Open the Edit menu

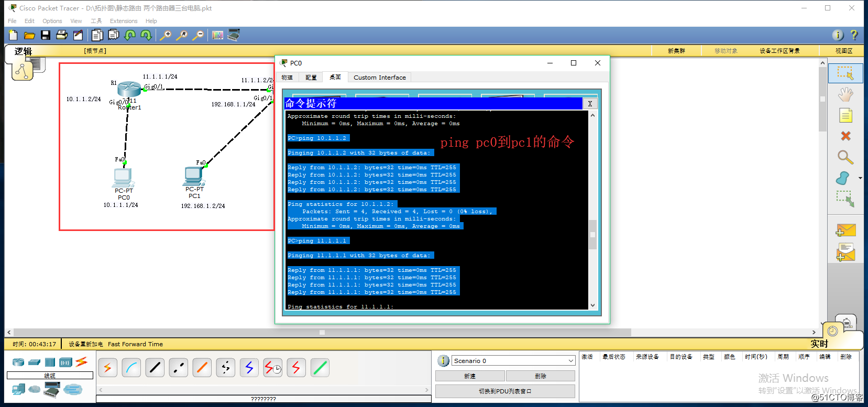point(29,21)
